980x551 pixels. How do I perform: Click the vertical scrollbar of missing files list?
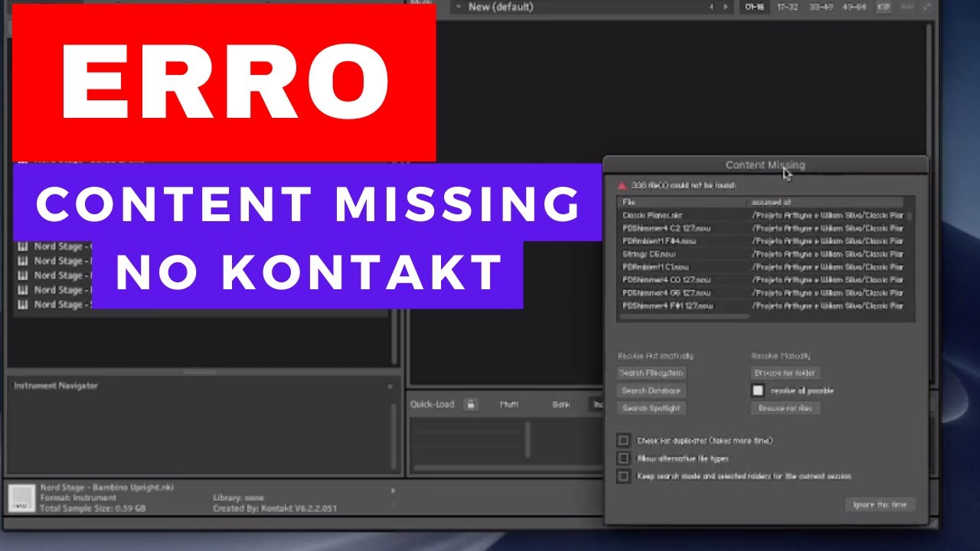(910, 216)
